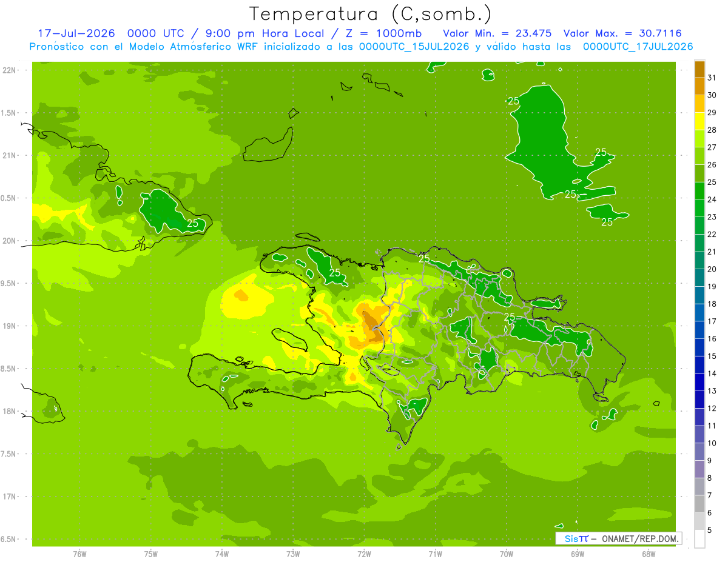Click the '22N' latitude axis label
Image resolution: width=728 pixels, height=562 pixels.
tap(9, 70)
